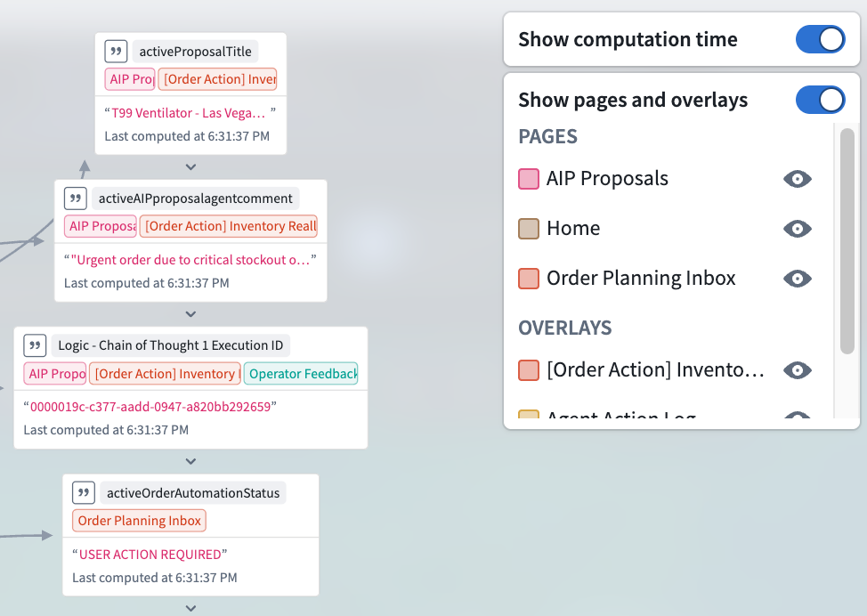Toggle Show pages and overlays switch
867x616 pixels.
(820, 100)
